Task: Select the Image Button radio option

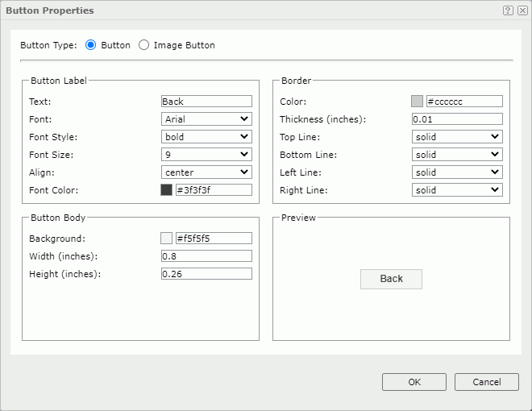Action: (x=143, y=45)
